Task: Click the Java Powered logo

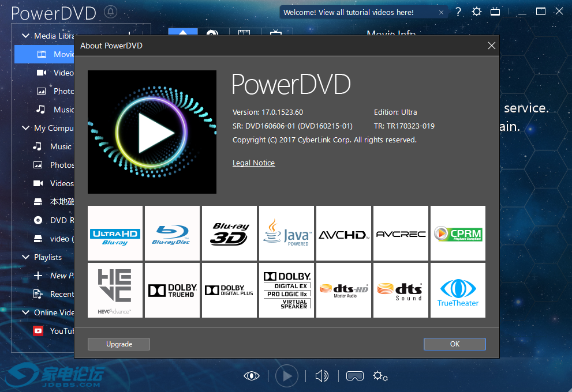Action: click(x=286, y=233)
